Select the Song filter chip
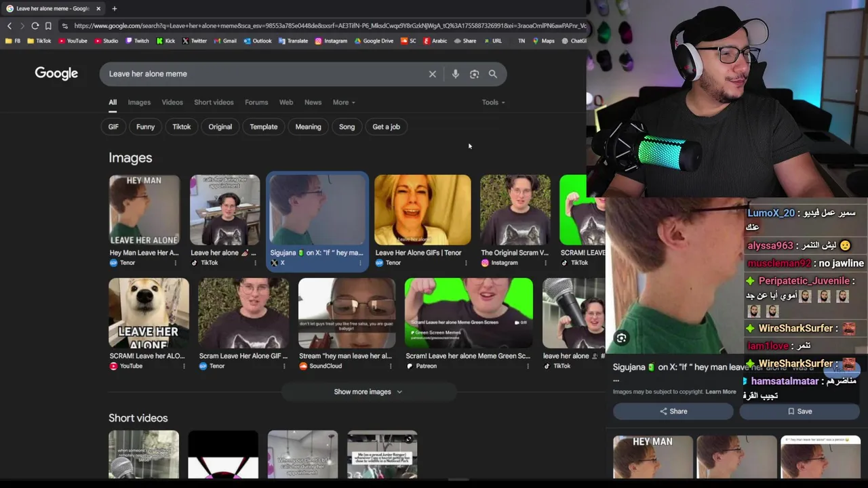The width and height of the screenshot is (868, 488). point(347,127)
